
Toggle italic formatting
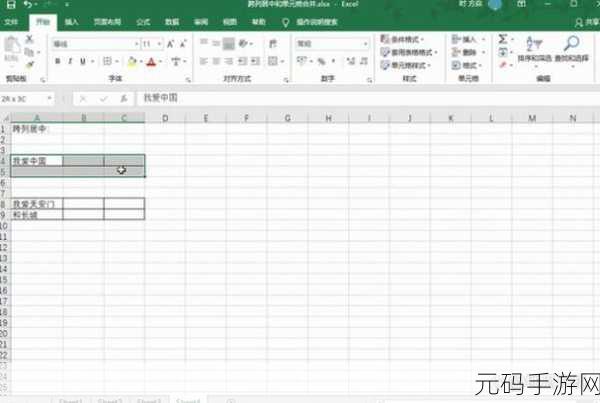[70, 61]
